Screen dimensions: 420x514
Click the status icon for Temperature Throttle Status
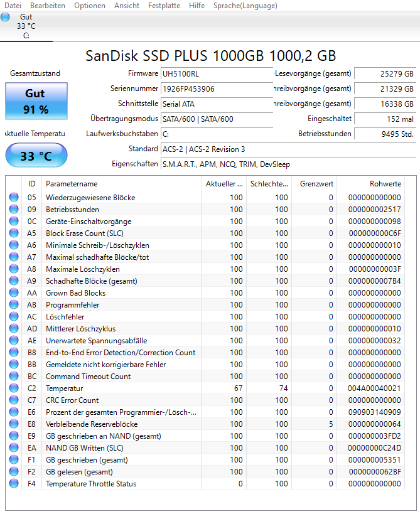pyautogui.click(x=14, y=483)
